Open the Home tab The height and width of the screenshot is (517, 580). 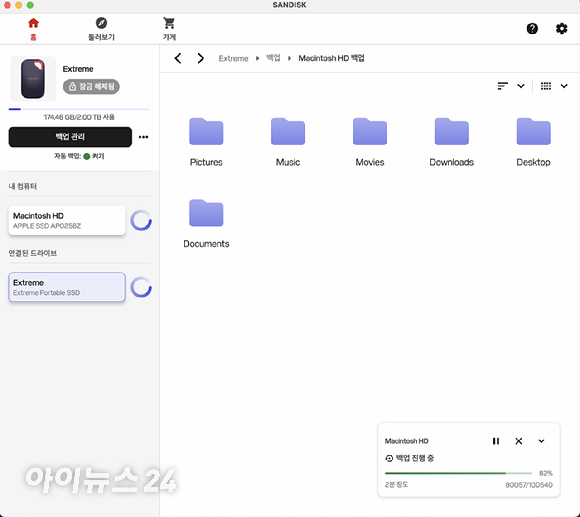click(x=33, y=29)
